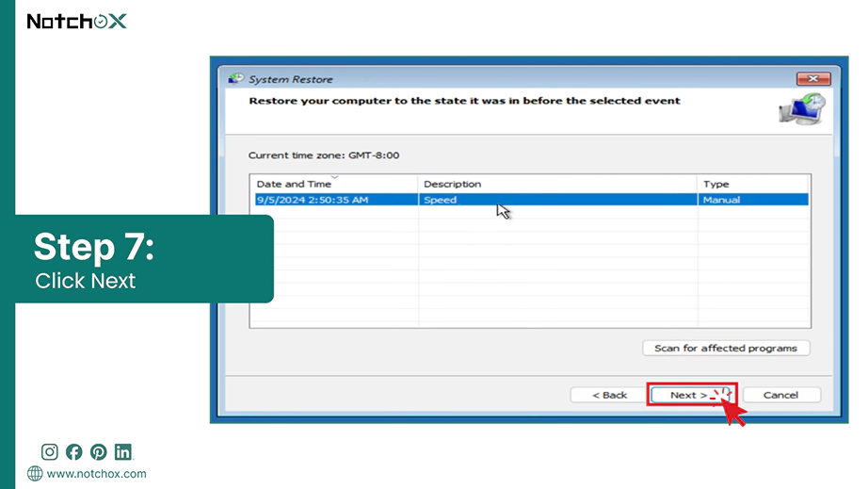Viewport: 868px width, 489px height.
Task: Click the Next button in System Restore
Action: [x=692, y=395]
